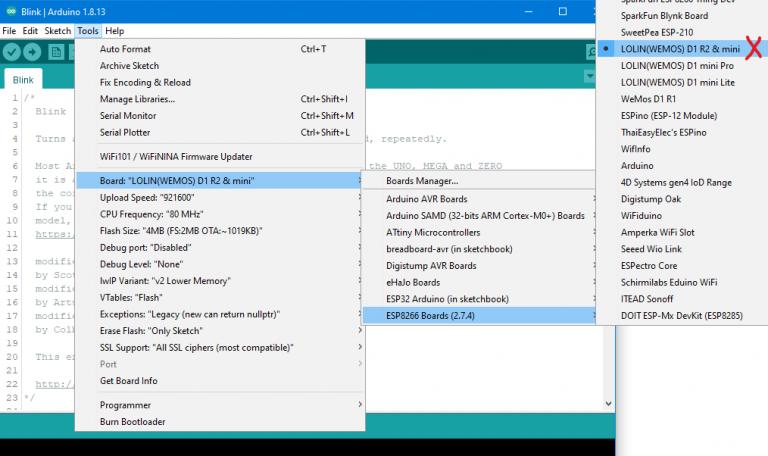Open the Sketch menu
768x456 pixels.
pos(58,31)
